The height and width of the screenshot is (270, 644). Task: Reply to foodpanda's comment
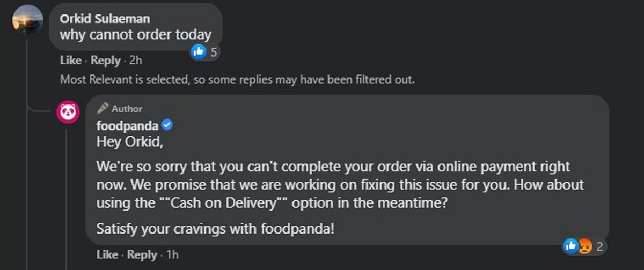tap(142, 254)
